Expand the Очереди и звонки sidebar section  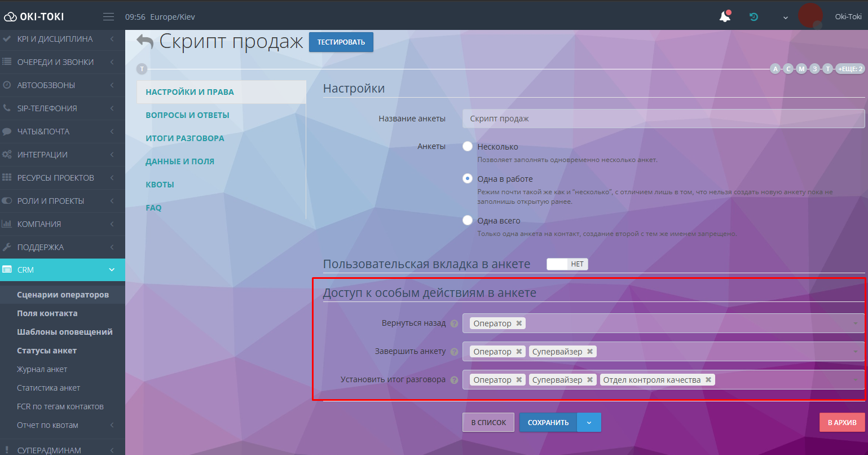pyautogui.click(x=62, y=62)
